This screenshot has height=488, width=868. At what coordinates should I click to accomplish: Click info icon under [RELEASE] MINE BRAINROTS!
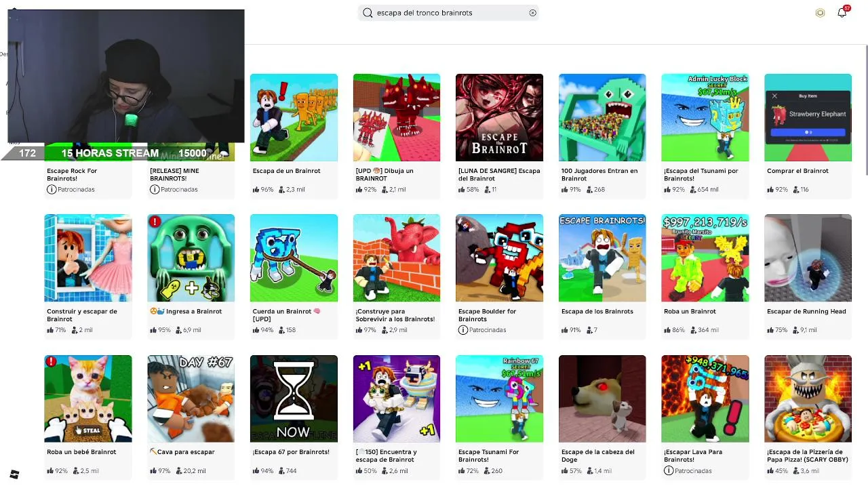pyautogui.click(x=155, y=190)
